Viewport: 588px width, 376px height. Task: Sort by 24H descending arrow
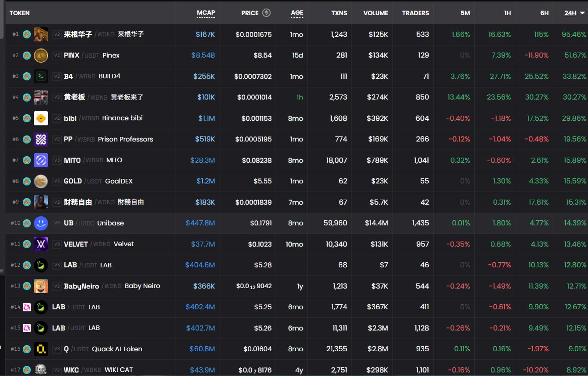tap(582, 13)
